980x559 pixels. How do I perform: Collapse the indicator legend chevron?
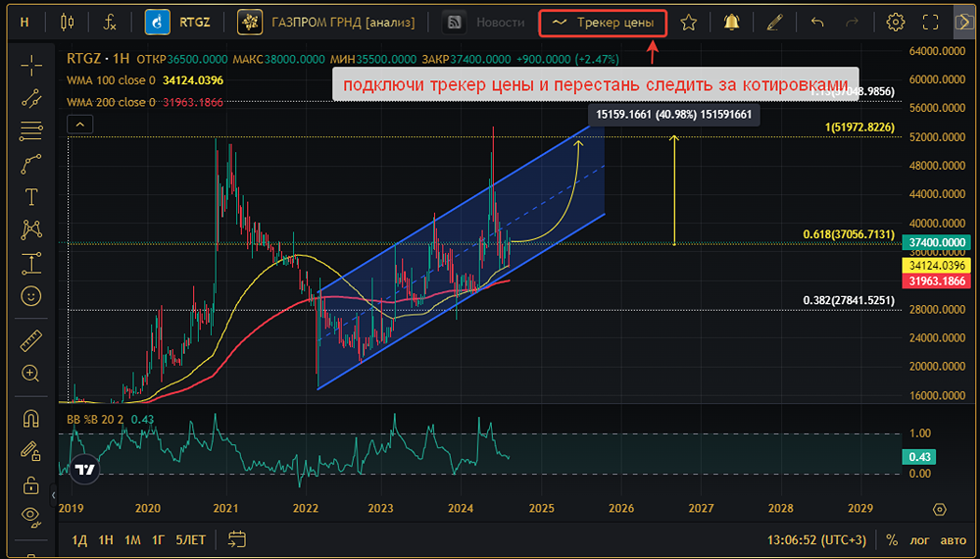click(79, 124)
